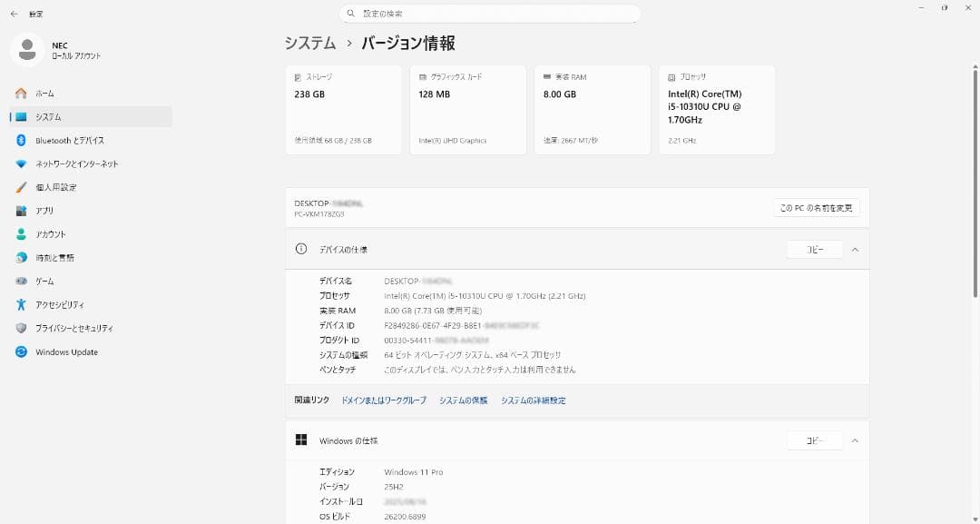Click inside the 設定の検索 search box
Image resolution: width=980 pixels, height=524 pixels.
point(490,13)
